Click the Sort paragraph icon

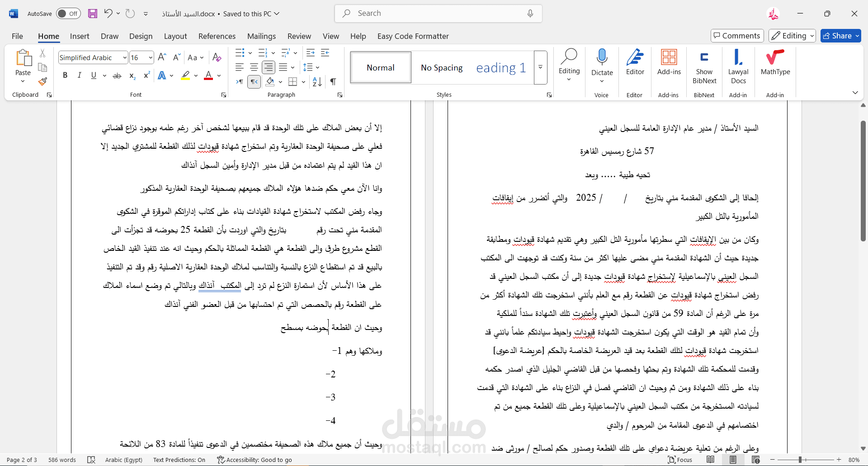317,82
